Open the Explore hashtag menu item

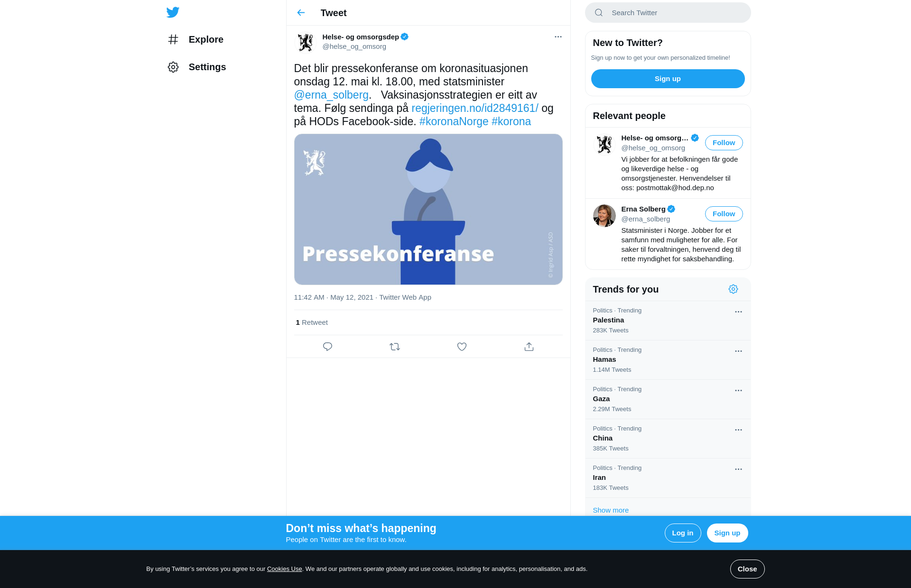[195, 39]
